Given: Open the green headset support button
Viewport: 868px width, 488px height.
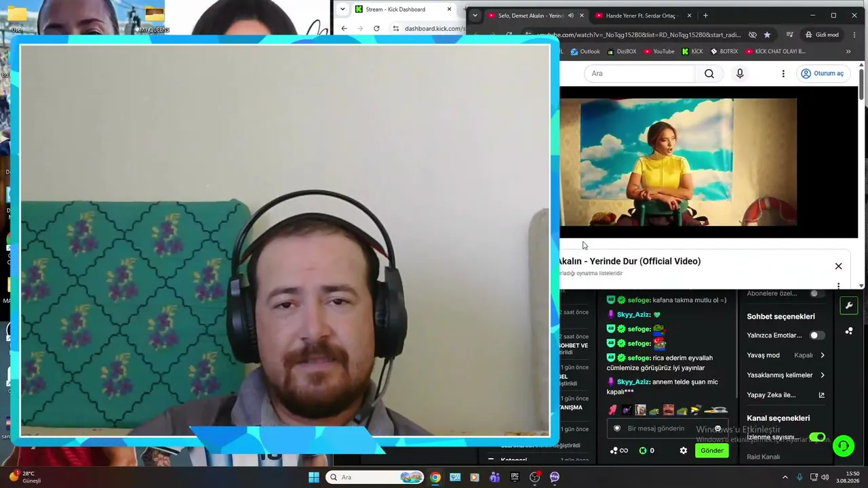Looking at the screenshot, I should pyautogui.click(x=843, y=445).
